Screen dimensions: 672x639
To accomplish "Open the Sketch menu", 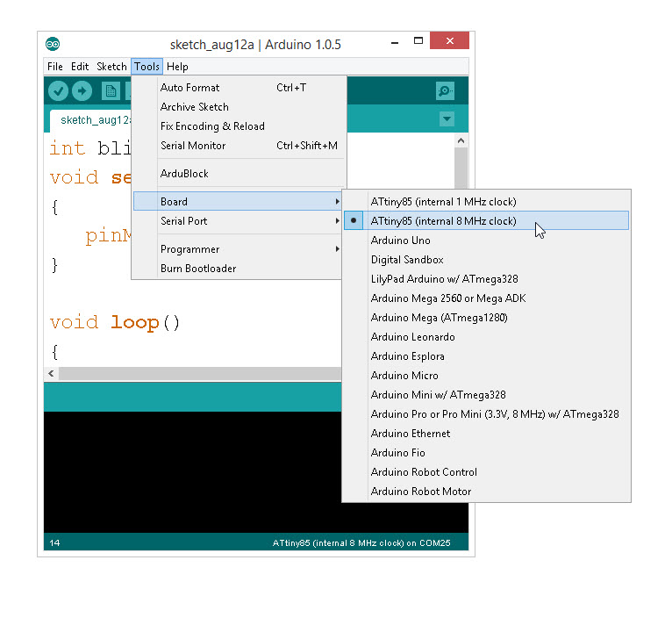I will (x=111, y=67).
